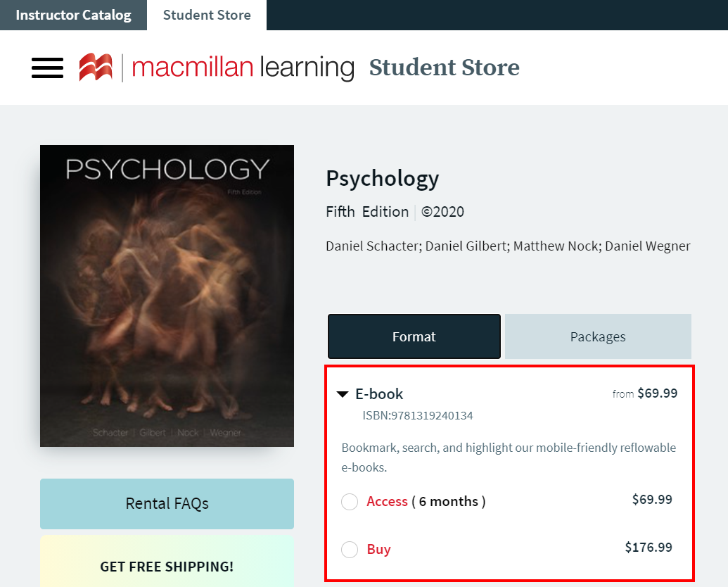Image resolution: width=728 pixels, height=587 pixels.
Task: Open the Rental FAQs page
Action: coord(166,503)
